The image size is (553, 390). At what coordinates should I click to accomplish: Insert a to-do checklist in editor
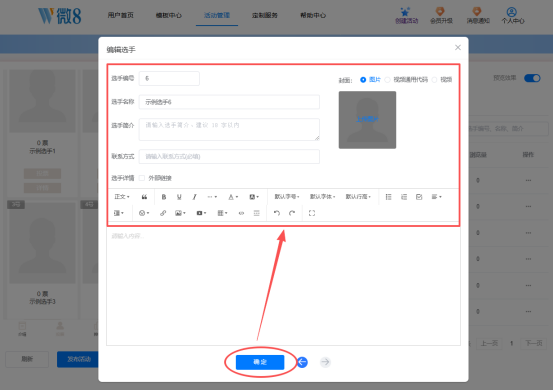419,197
